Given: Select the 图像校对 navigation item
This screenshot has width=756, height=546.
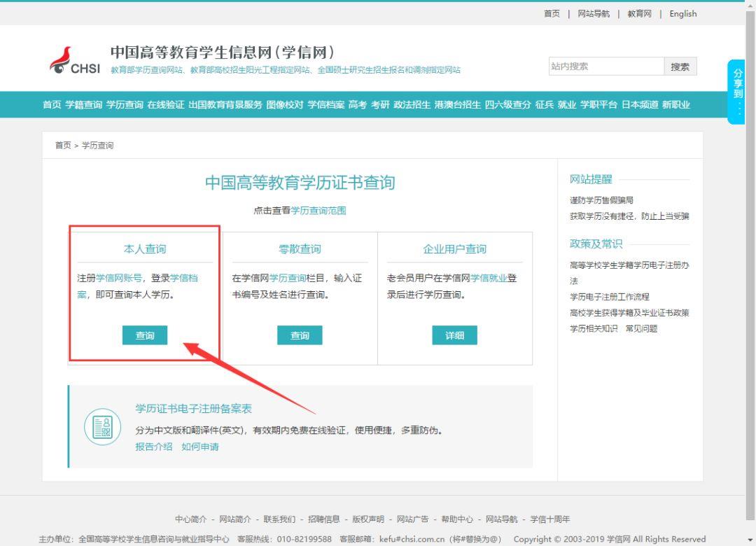Looking at the screenshot, I should [285, 105].
